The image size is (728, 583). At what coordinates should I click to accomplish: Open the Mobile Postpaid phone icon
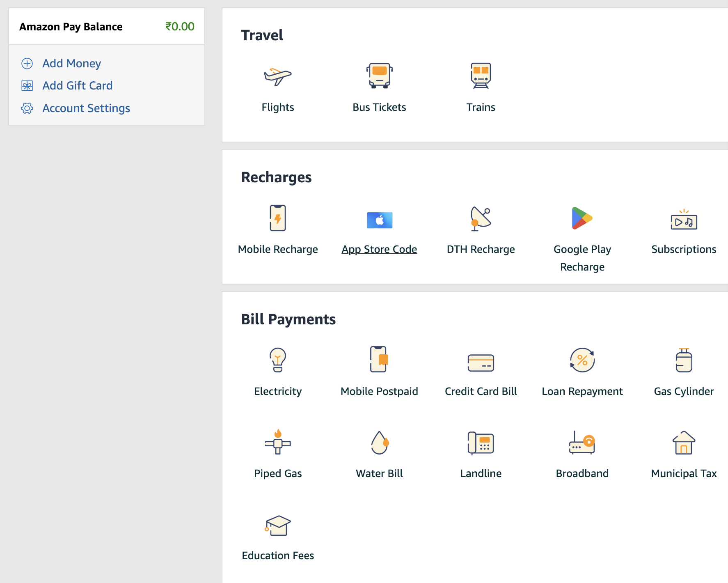click(x=379, y=359)
